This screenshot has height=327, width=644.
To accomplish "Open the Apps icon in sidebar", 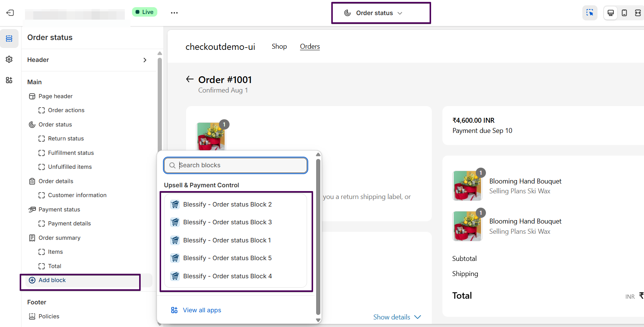I will pos(9,80).
